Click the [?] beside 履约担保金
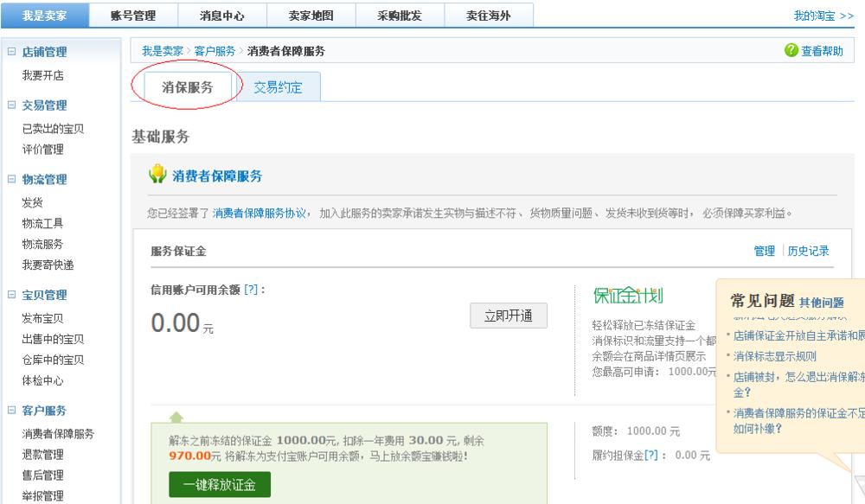The width and height of the screenshot is (865, 504). (x=651, y=456)
